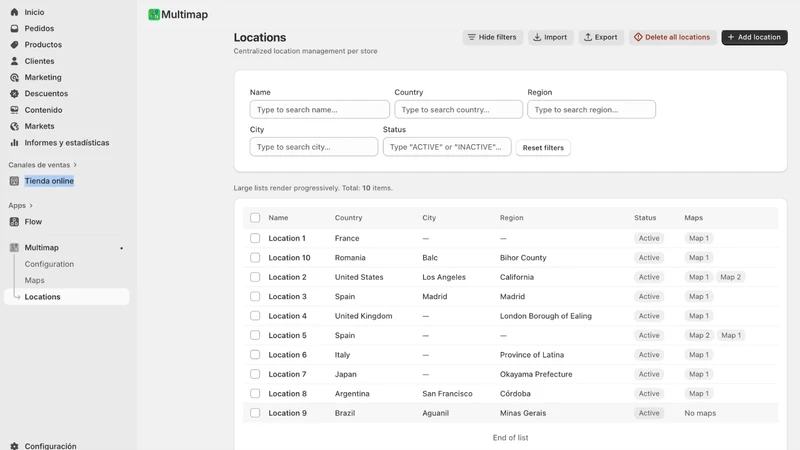This screenshot has height=450, width=800.
Task: Expand the Apps chevron
Action: coord(31,205)
